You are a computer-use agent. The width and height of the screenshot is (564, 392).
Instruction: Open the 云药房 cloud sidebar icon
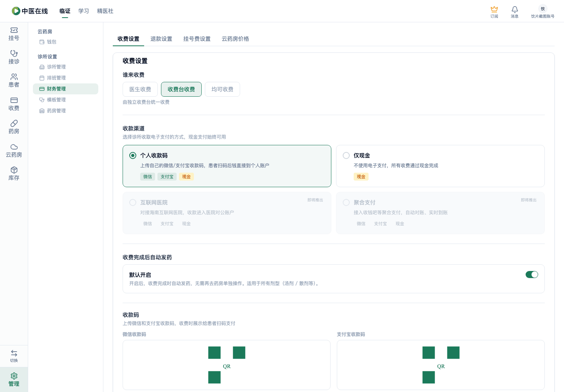pyautogui.click(x=14, y=147)
